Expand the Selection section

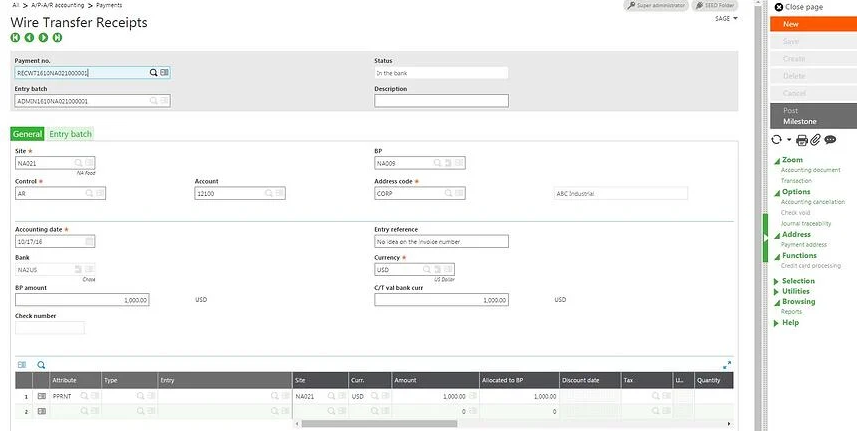[776, 281]
